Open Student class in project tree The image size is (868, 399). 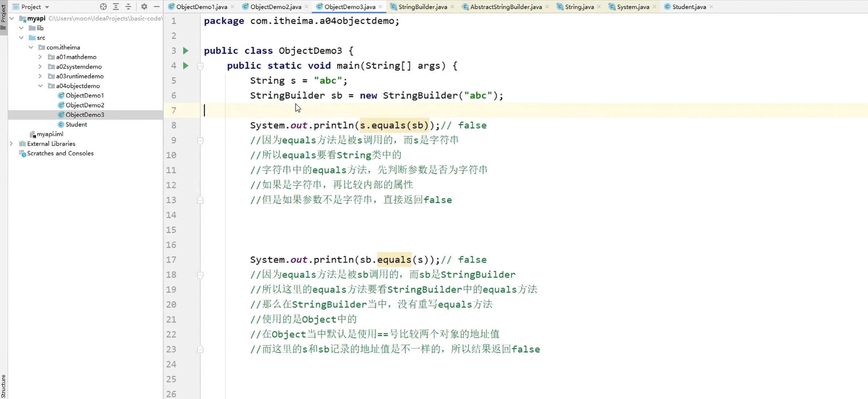[x=76, y=125]
